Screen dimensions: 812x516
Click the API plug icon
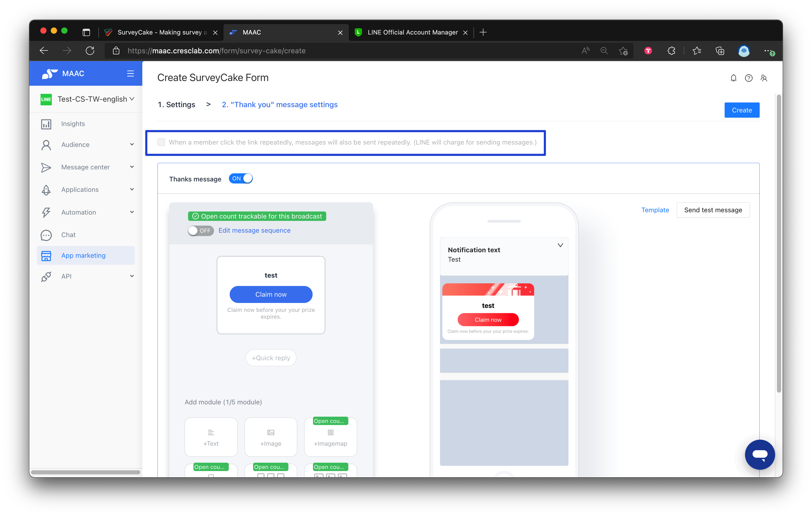46,277
